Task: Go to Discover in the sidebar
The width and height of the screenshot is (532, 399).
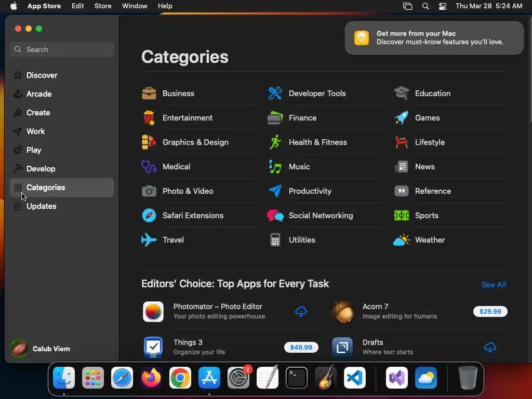Action: pyautogui.click(x=61, y=75)
